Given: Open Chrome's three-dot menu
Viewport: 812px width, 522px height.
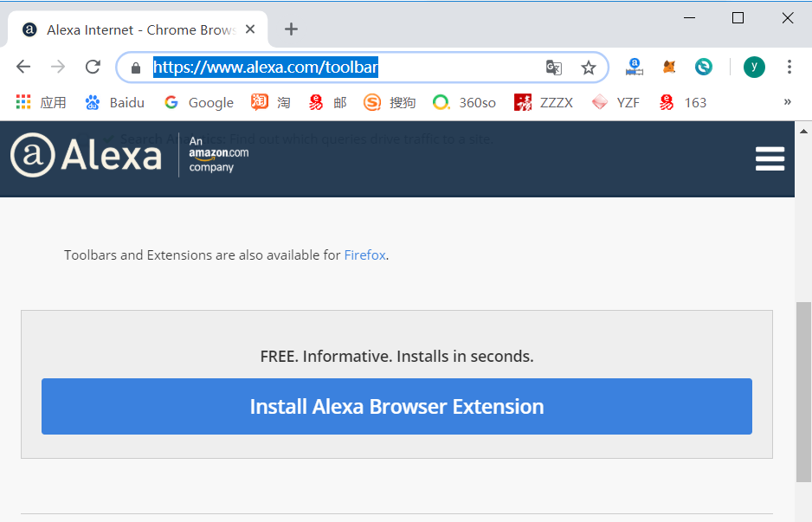Looking at the screenshot, I should point(789,67).
